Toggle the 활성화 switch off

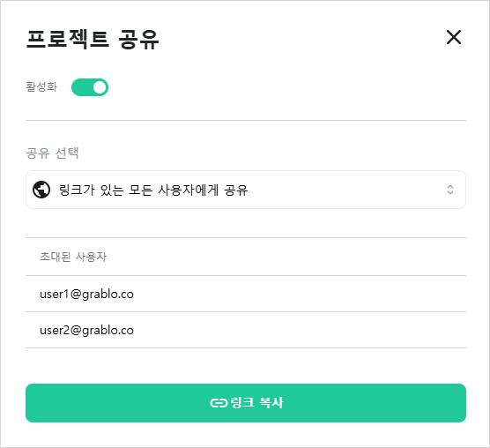click(90, 87)
